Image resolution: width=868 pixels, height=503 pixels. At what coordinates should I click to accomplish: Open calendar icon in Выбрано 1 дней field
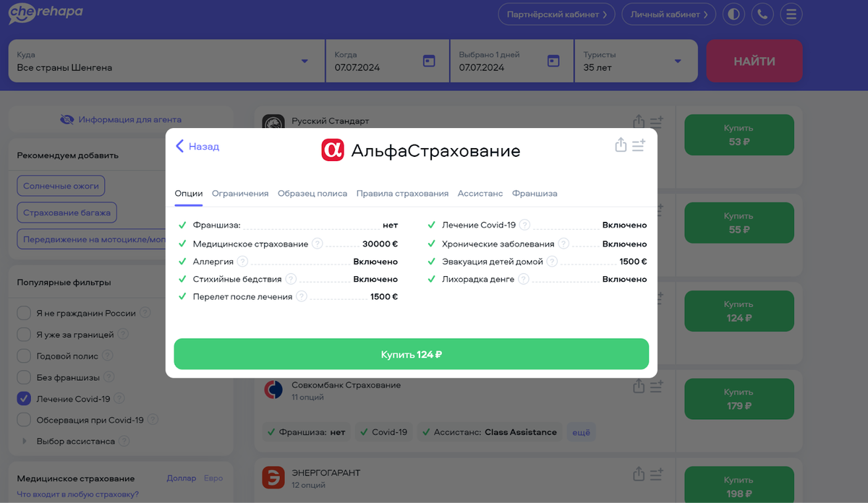[x=553, y=61]
